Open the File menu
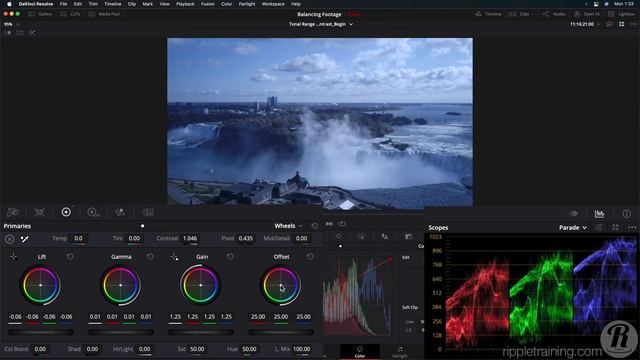The height and width of the screenshot is (360, 640). (x=63, y=4)
